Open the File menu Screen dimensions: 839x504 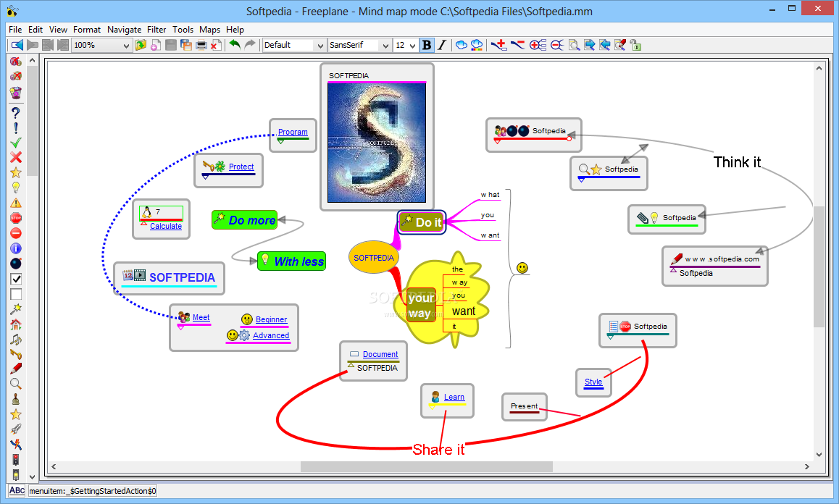click(x=15, y=30)
